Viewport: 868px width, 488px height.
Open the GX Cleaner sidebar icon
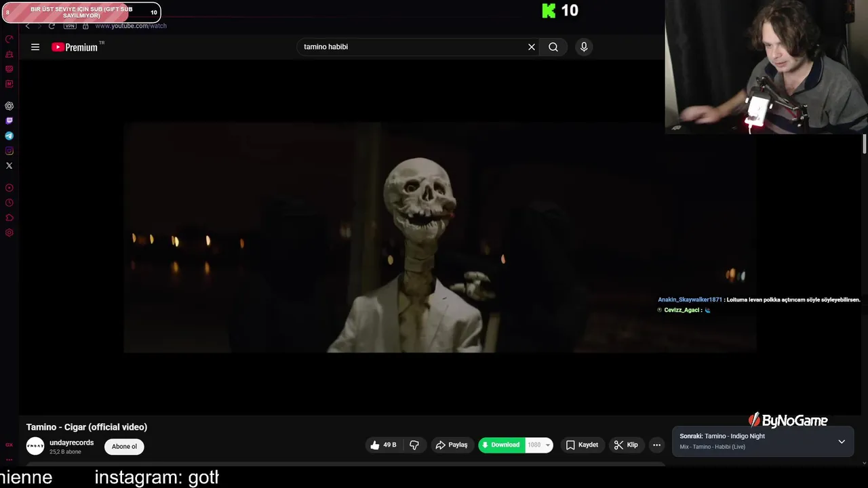9,54
